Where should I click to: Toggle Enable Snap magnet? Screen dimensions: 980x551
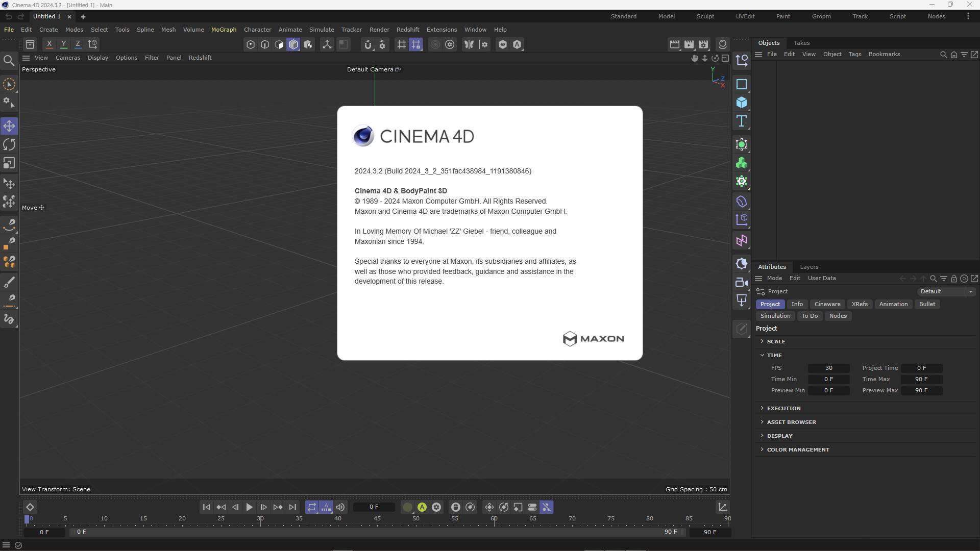tap(368, 44)
